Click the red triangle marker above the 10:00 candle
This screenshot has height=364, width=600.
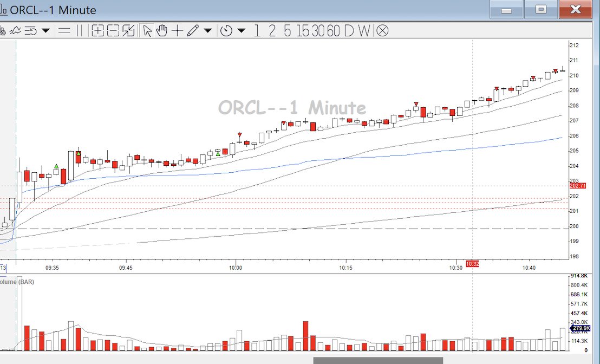(239, 135)
